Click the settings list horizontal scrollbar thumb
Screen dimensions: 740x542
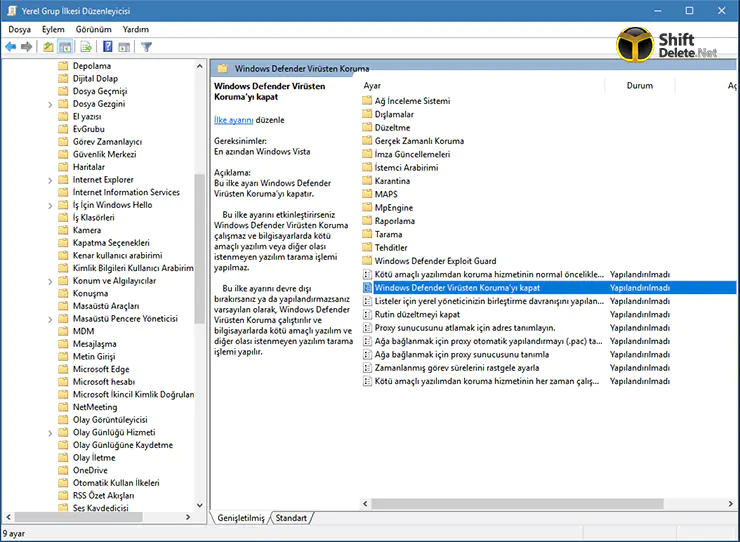517,504
